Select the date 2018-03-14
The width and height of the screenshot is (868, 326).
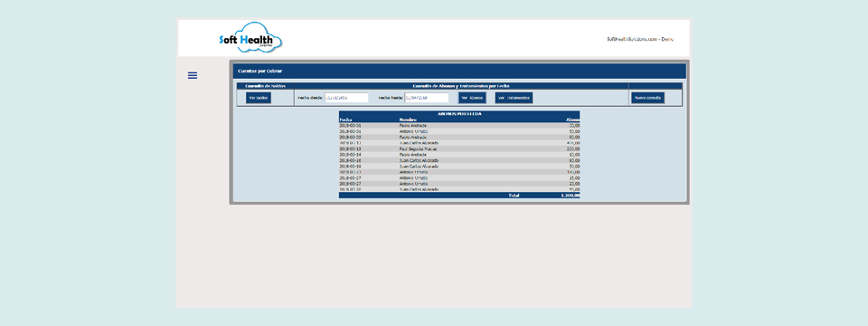click(350, 155)
